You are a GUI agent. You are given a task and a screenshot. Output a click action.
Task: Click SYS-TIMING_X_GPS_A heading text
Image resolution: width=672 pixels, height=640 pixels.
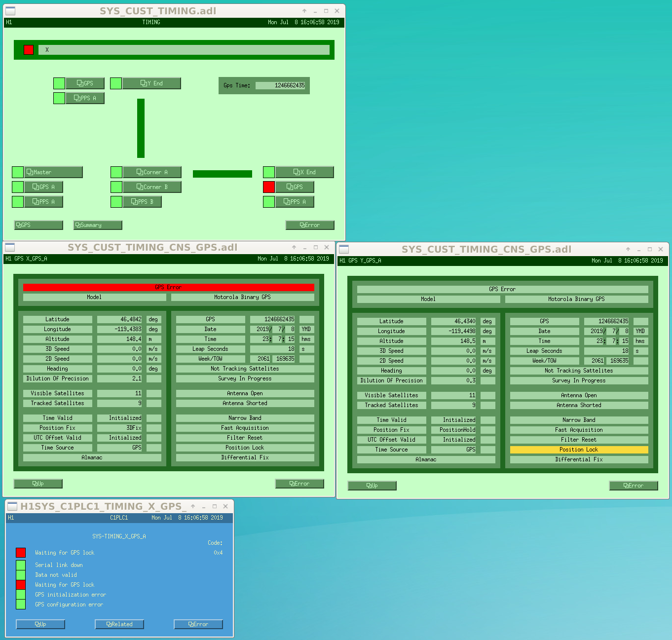[119, 536]
